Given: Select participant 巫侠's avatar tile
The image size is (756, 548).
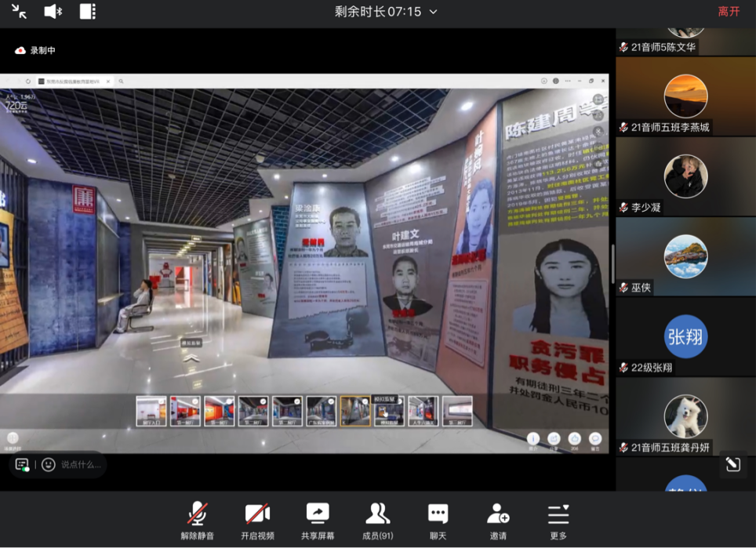Looking at the screenshot, I should click(x=685, y=256).
